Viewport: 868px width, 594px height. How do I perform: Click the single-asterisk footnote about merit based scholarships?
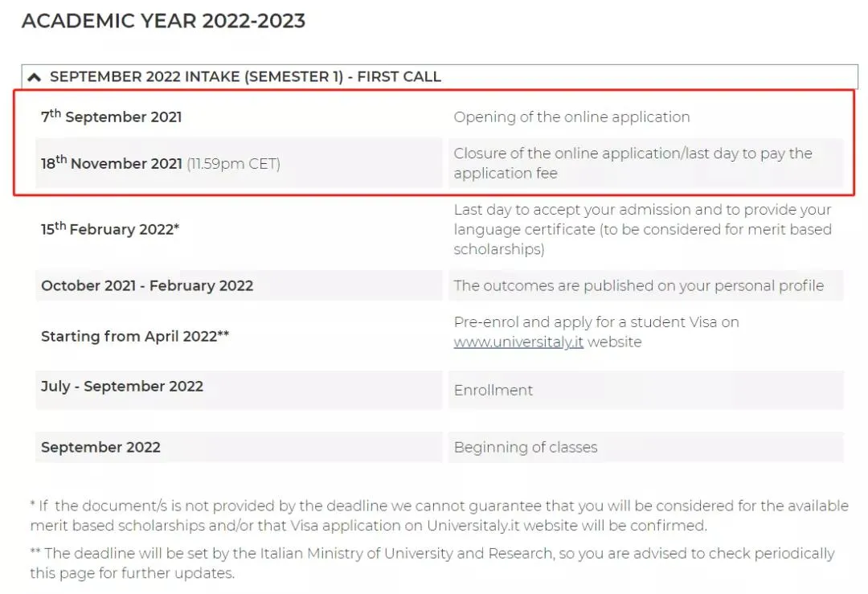[x=439, y=516]
